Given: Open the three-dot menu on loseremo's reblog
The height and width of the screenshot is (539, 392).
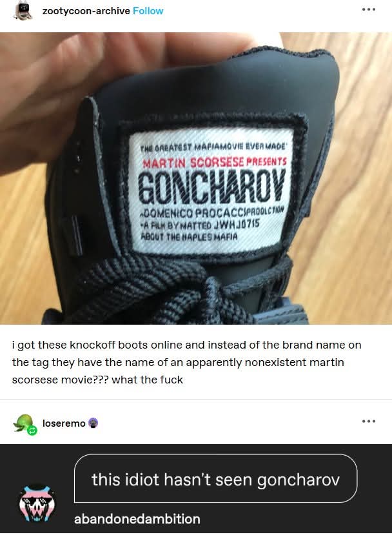Looking at the screenshot, I should tap(369, 422).
